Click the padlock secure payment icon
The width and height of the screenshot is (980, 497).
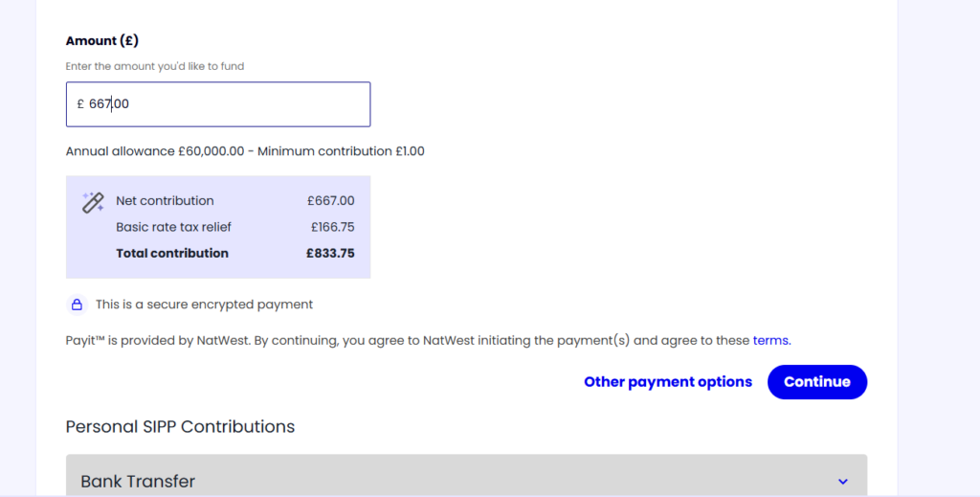click(x=77, y=305)
